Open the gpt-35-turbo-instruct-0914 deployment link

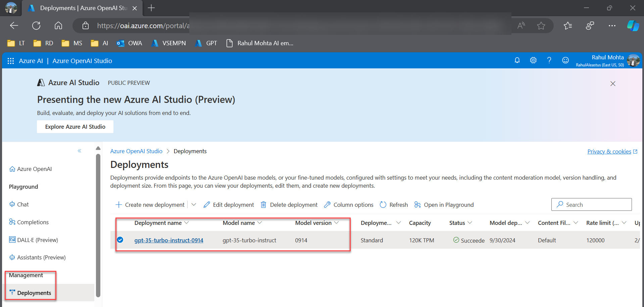169,240
